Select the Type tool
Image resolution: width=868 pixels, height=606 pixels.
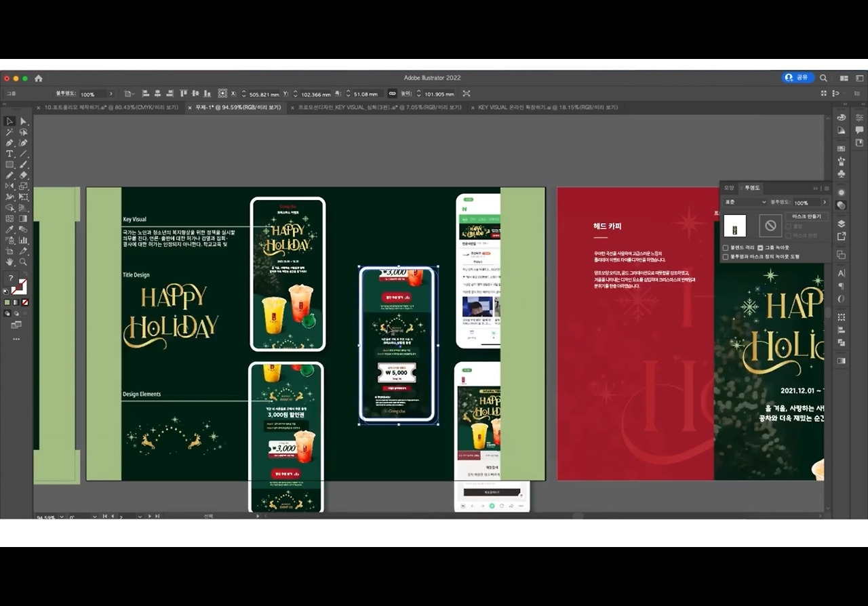pos(9,154)
